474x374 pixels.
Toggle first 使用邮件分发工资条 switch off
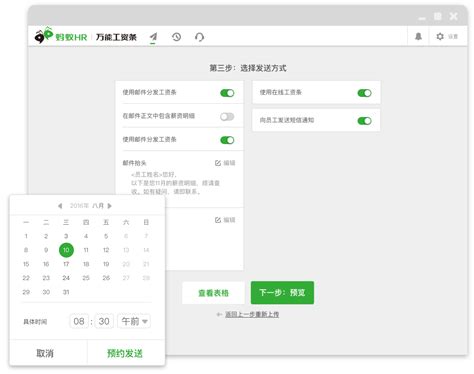coord(227,93)
